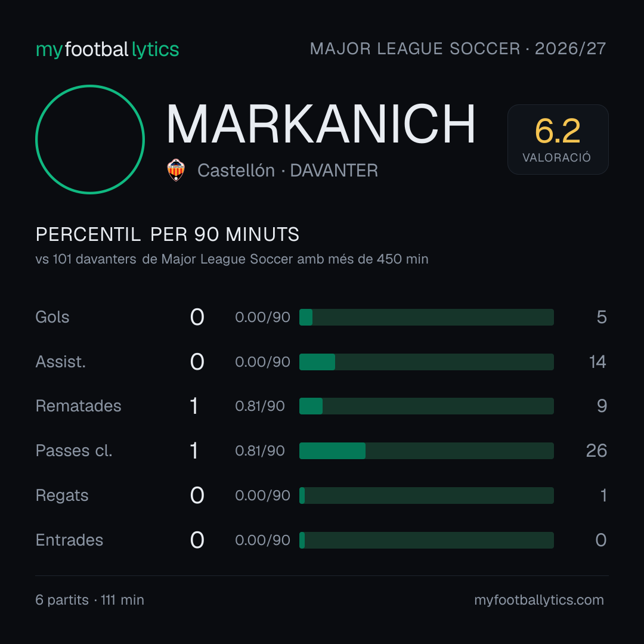
Task: Open the myfootballytics logo
Action: point(107,49)
